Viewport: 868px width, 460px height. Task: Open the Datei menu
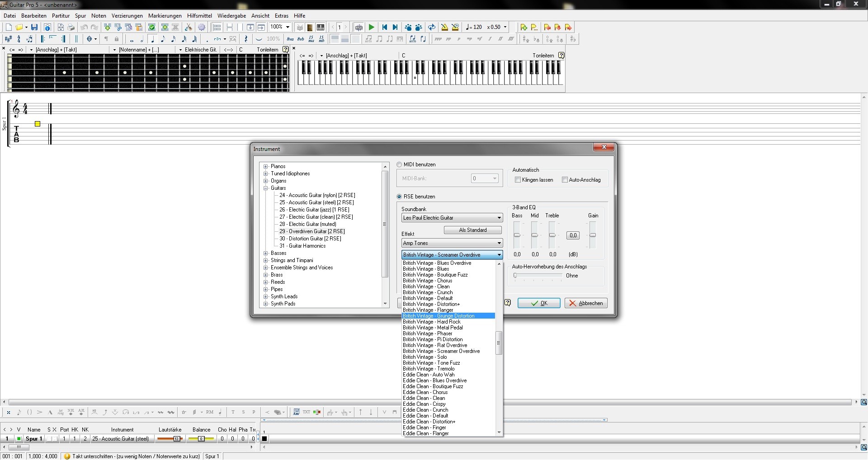[9, 15]
